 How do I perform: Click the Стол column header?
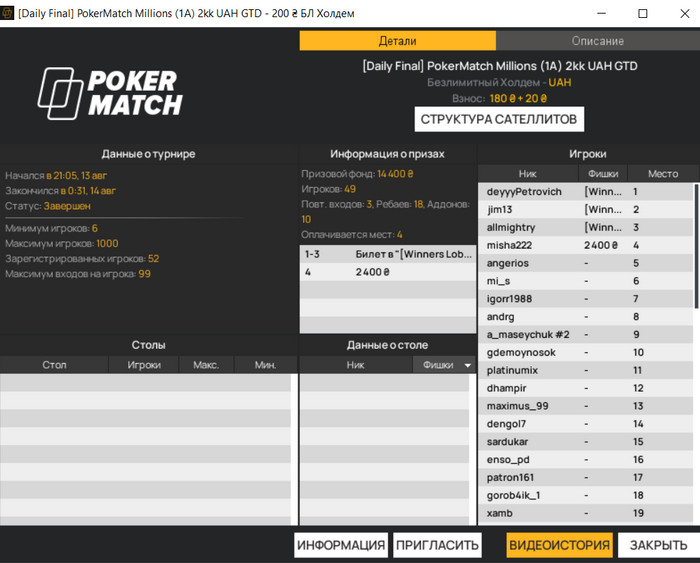coord(54,365)
